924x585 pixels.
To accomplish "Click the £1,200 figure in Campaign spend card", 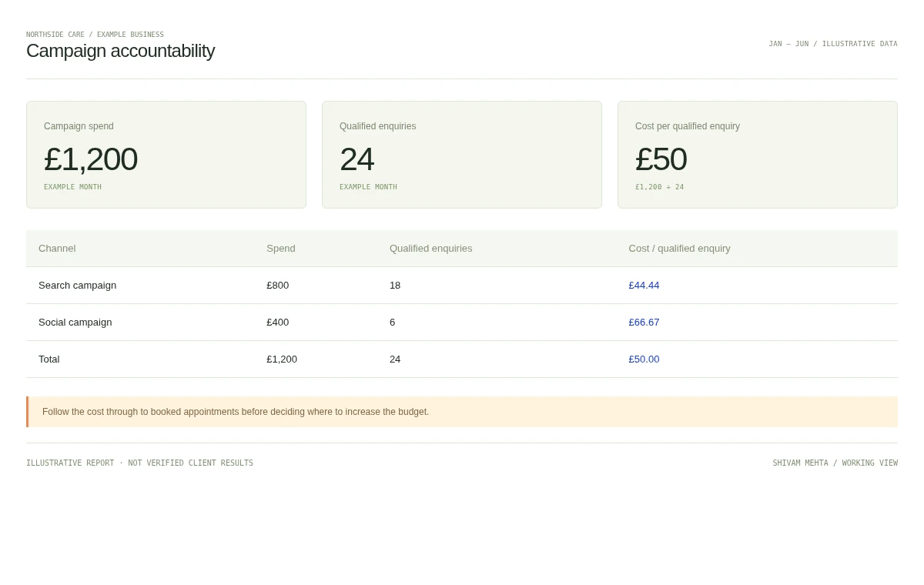I will [91, 159].
